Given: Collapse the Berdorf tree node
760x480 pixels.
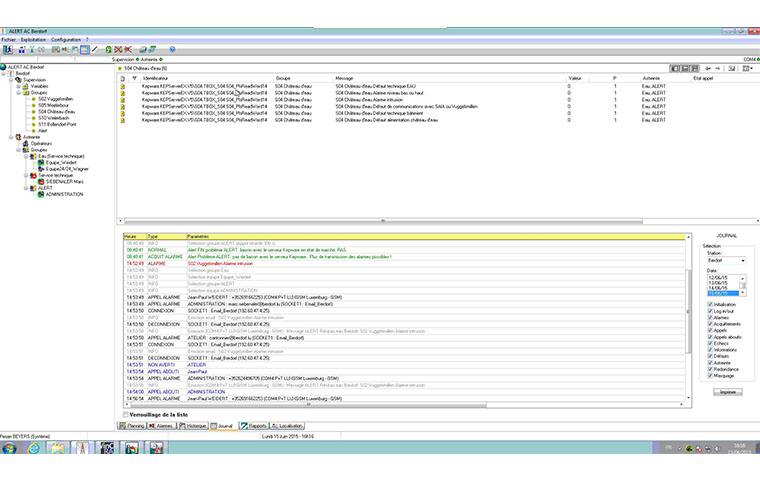Looking at the screenshot, I should coord(4,73).
